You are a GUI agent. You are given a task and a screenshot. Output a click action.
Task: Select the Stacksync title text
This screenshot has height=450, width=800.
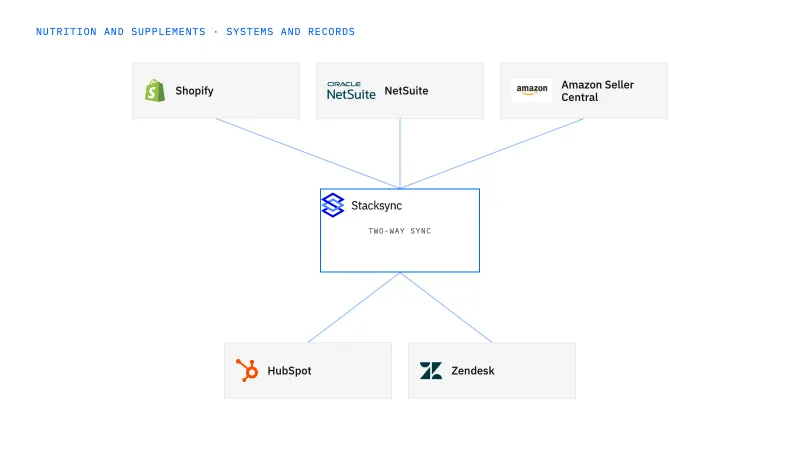pos(377,206)
